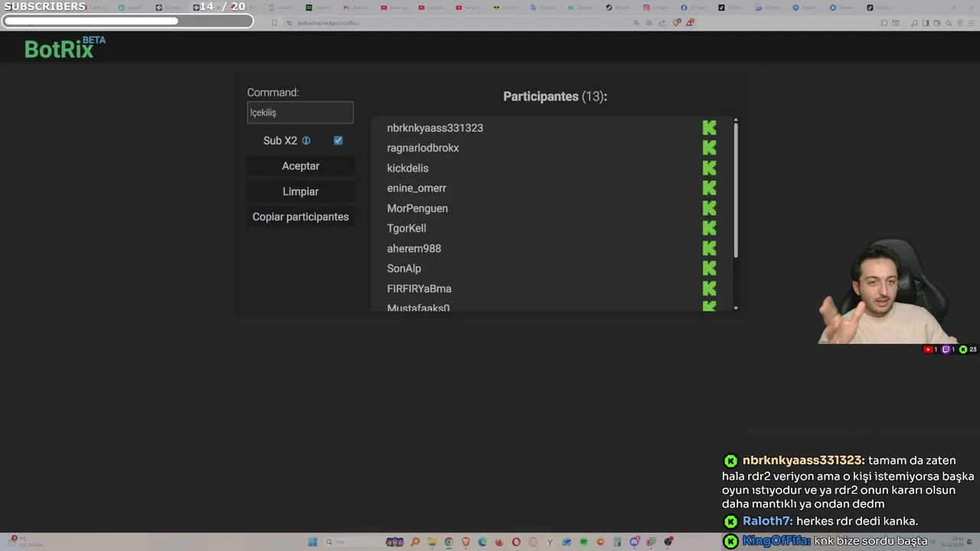
Task: Select participant TgorKell
Action: click(x=407, y=228)
